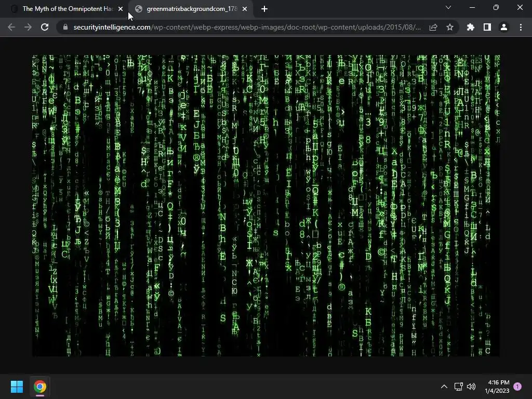This screenshot has height=399, width=532.
Task: Show hidden system tray icons
Action: click(444, 387)
